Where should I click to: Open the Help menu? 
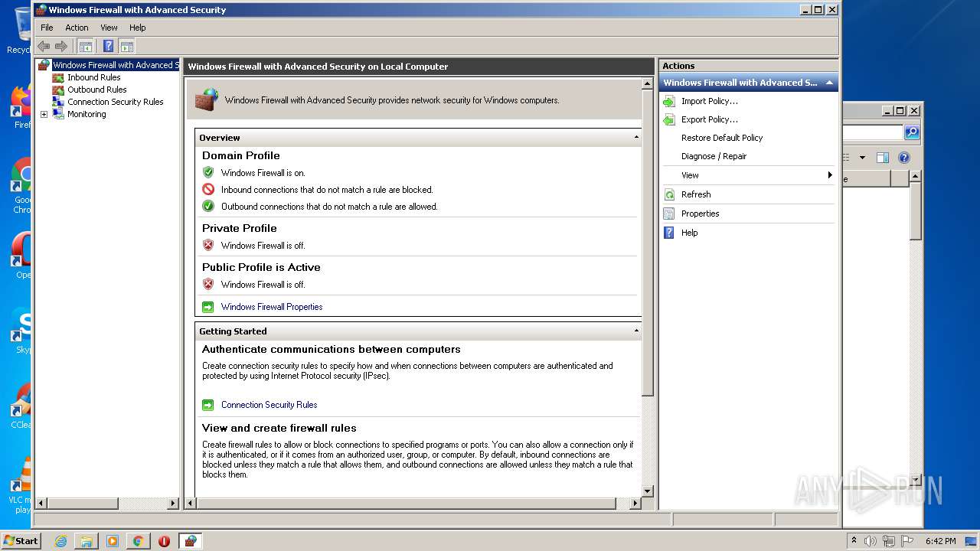137,28
